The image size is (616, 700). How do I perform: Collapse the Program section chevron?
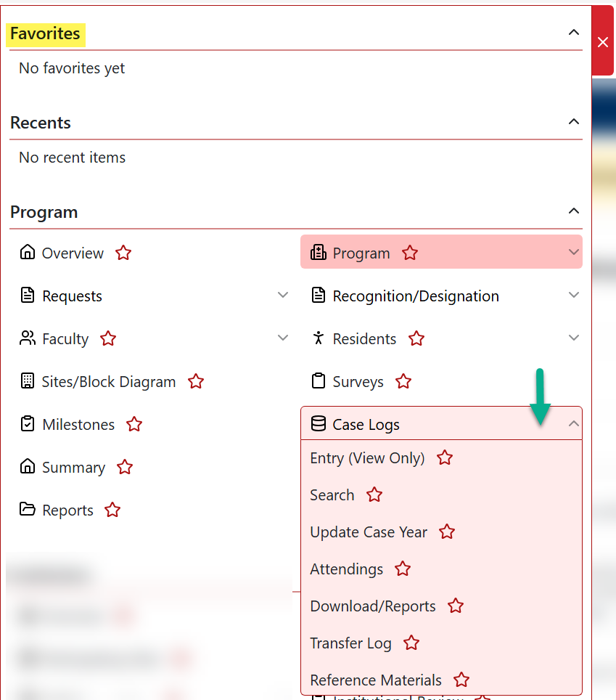(574, 211)
